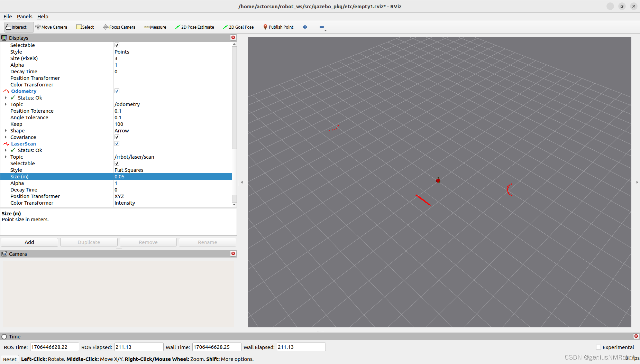Choose the Select tool

tap(85, 27)
